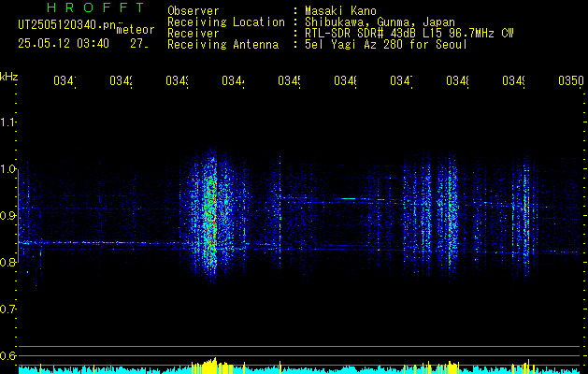Click the 0349 time axis marker
The height and width of the screenshot is (374, 588).
[514, 80]
